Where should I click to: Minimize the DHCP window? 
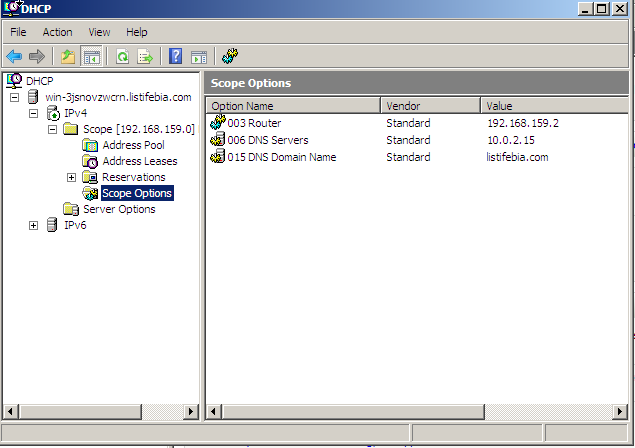pyautogui.click(x=585, y=9)
